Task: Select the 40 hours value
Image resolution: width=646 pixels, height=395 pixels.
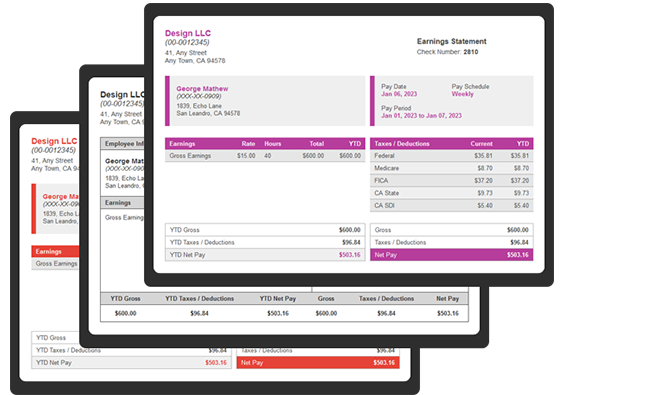Action: coord(268,156)
